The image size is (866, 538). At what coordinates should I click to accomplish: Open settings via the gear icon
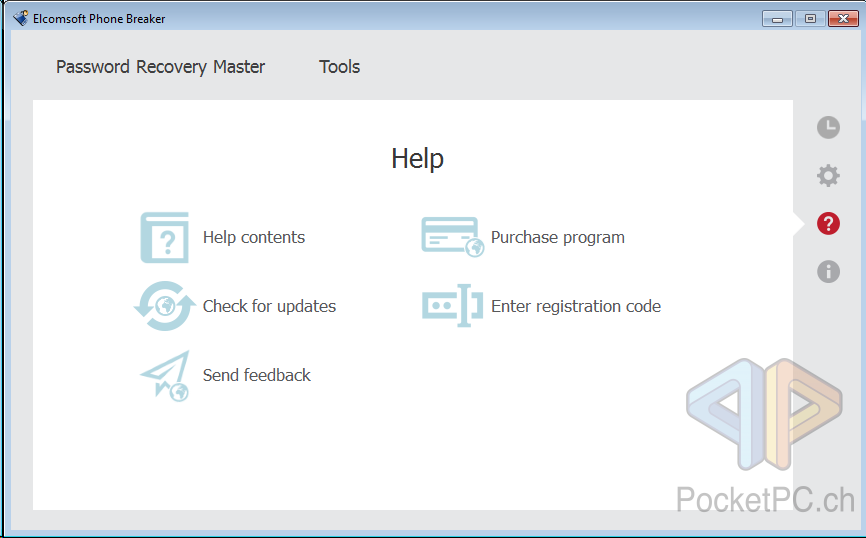pyautogui.click(x=828, y=176)
